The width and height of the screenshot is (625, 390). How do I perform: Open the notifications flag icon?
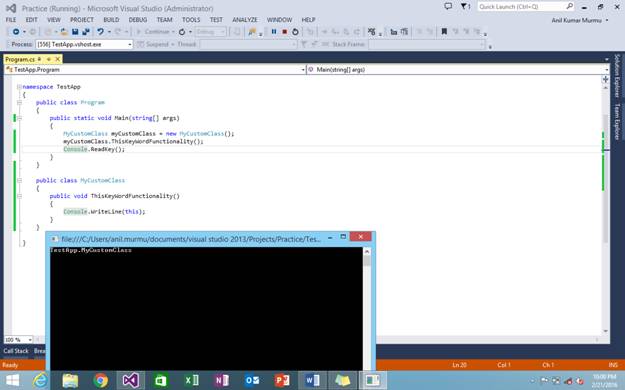[x=465, y=6]
